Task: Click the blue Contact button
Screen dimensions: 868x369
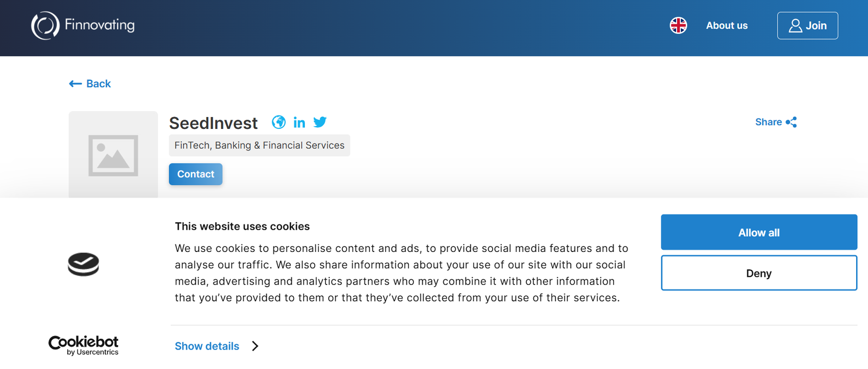Action: 195,174
